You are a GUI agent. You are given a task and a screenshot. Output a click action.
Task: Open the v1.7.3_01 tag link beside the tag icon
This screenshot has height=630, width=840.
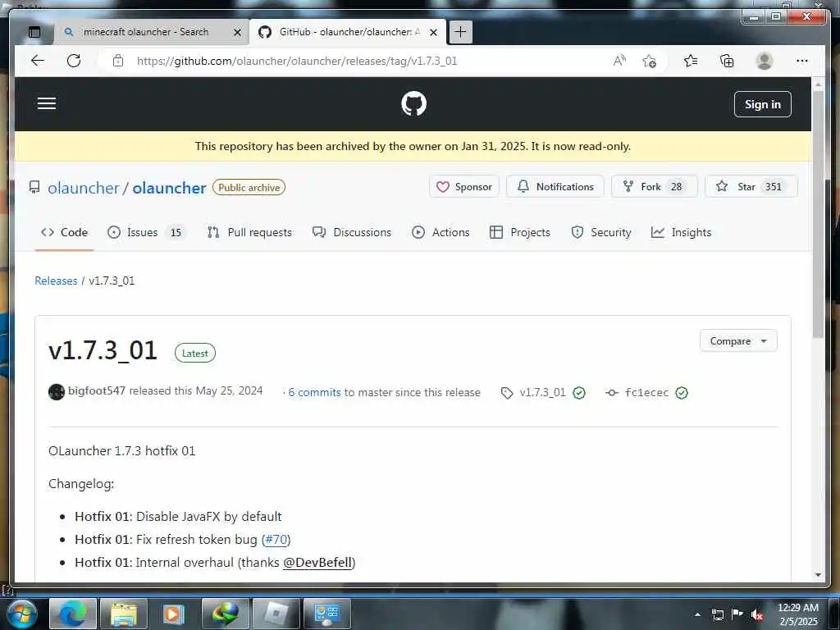(543, 393)
